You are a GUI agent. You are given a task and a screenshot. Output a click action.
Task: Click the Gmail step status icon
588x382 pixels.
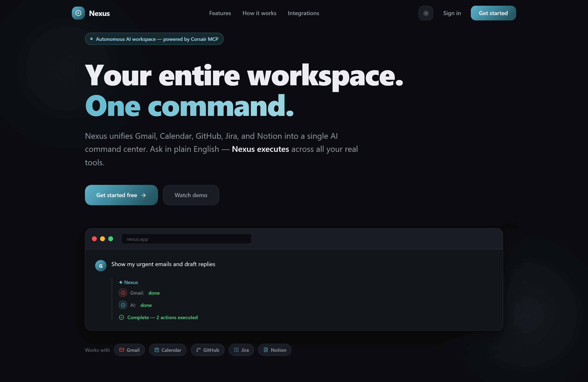(x=123, y=293)
